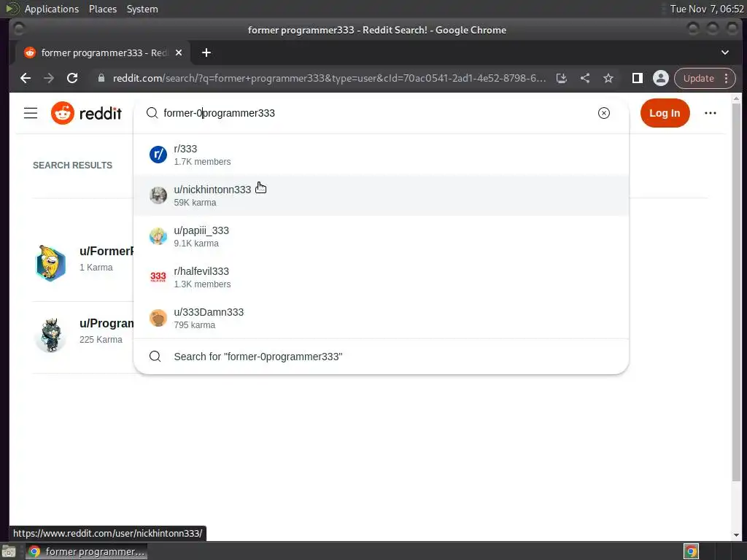This screenshot has width=747, height=560.
Task: Click the clock Tue Nov 7 06:52
Action: [x=706, y=9]
